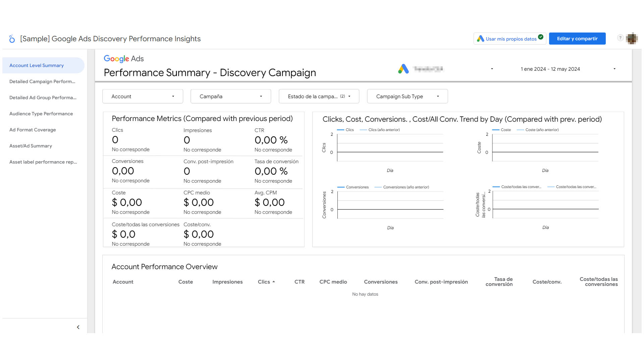Open the date range picker
This screenshot has height=362, width=644.
[568, 69]
